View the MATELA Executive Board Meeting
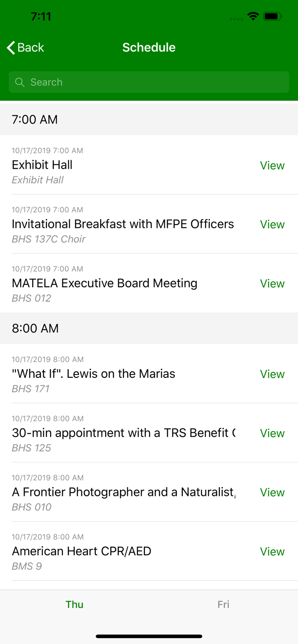 pos(272,283)
